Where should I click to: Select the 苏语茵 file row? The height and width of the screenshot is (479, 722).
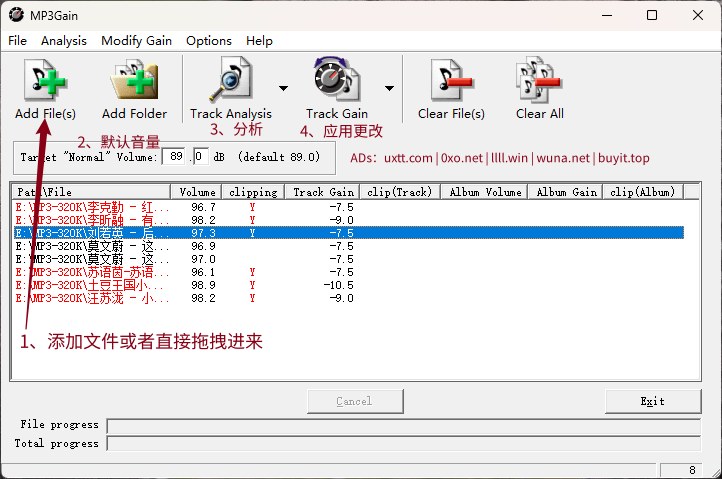pos(349,272)
